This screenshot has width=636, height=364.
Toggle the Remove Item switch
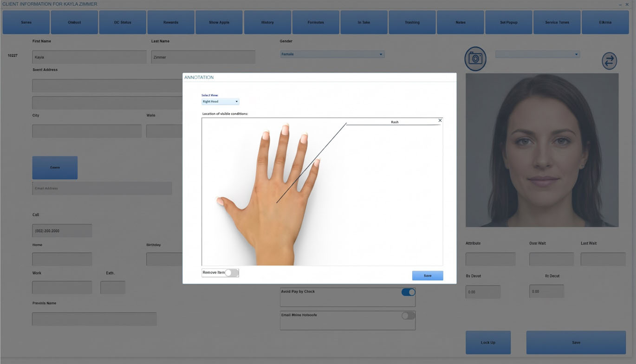tap(231, 273)
